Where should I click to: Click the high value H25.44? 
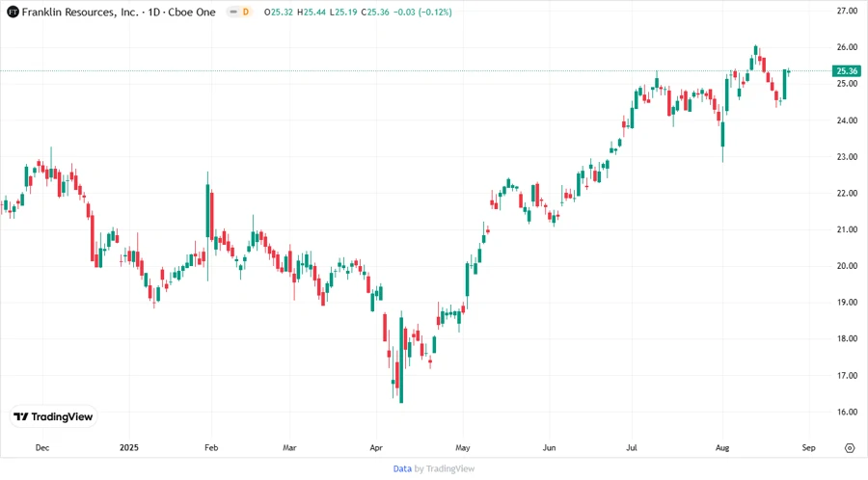point(312,13)
